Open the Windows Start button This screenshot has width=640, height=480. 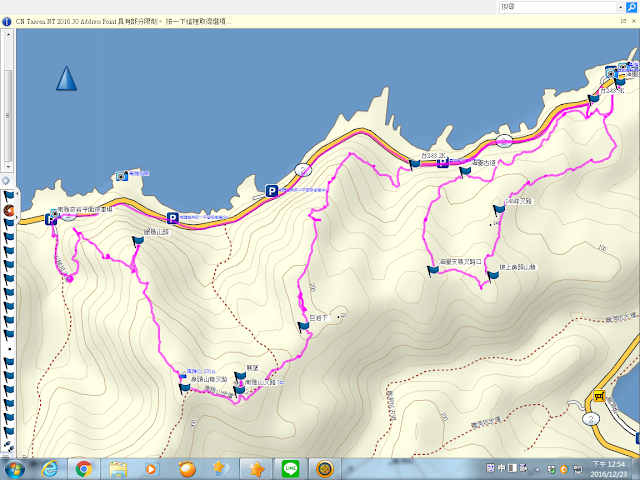tap(13, 469)
